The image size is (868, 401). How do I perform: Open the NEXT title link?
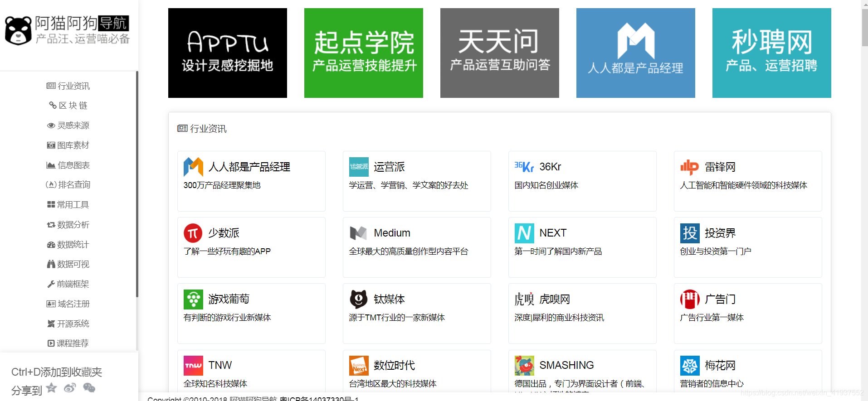pos(553,233)
